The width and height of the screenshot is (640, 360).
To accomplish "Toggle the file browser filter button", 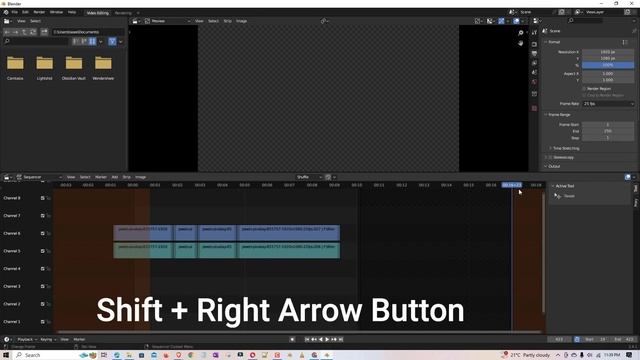I will point(112,41).
